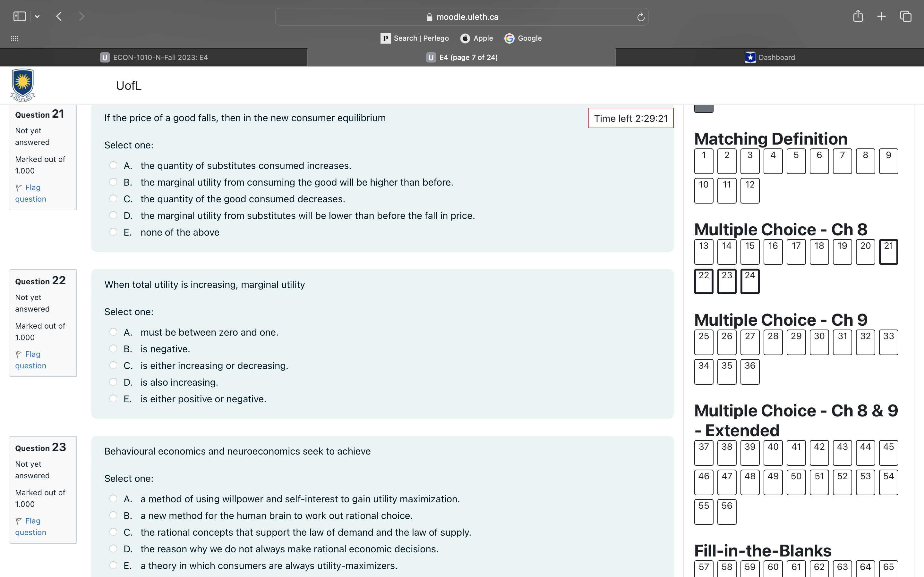Viewport: 924px width, 577px height.
Task: Toggle the Safari sidebar icon
Action: pyautogui.click(x=20, y=16)
